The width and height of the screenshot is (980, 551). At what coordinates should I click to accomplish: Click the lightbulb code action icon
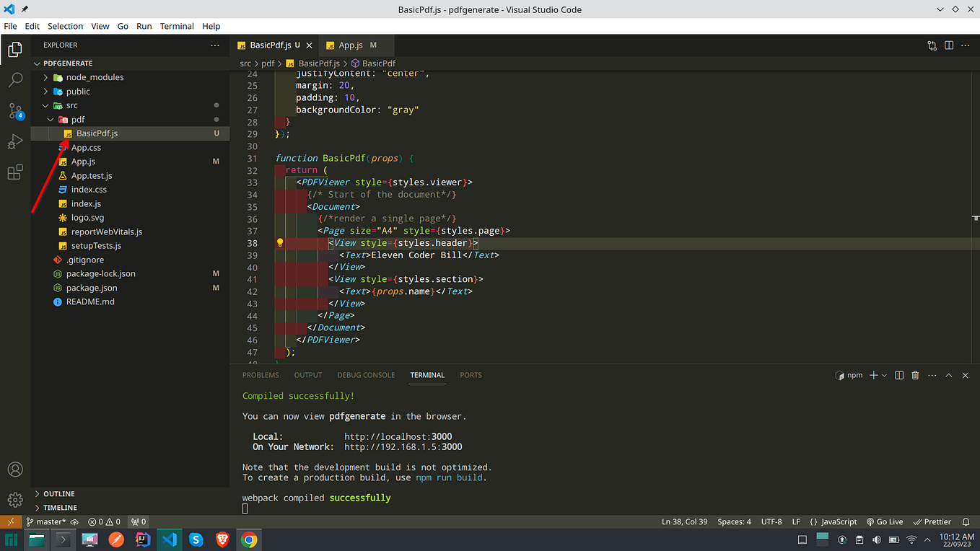click(x=280, y=243)
